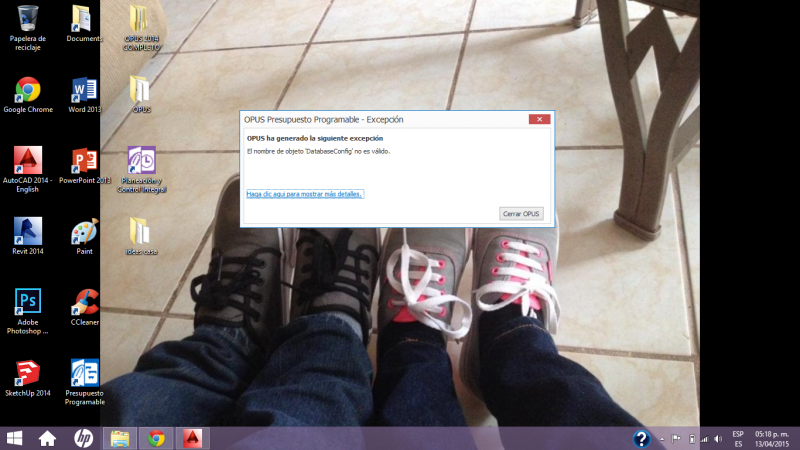Open File Explorer from the taskbar
Image resolution: width=800 pixels, height=450 pixels.
pos(119,438)
